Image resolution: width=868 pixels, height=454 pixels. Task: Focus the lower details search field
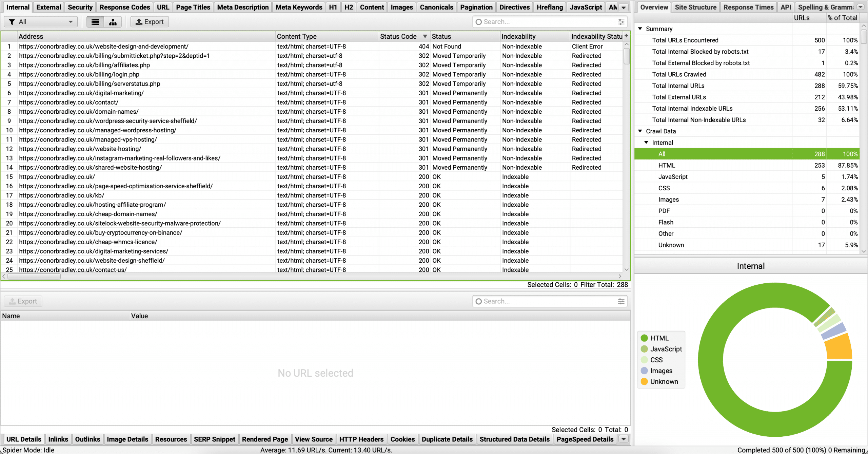(549, 301)
